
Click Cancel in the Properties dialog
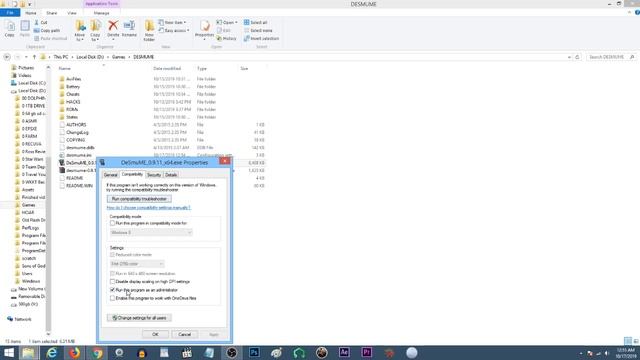(x=184, y=334)
